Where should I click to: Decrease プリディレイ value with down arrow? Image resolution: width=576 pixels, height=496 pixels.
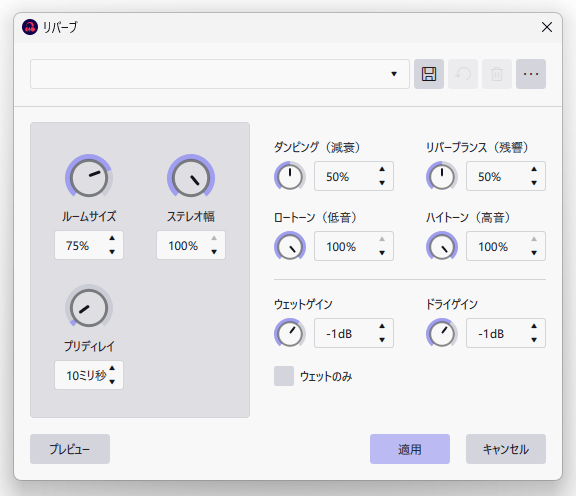click(112, 382)
